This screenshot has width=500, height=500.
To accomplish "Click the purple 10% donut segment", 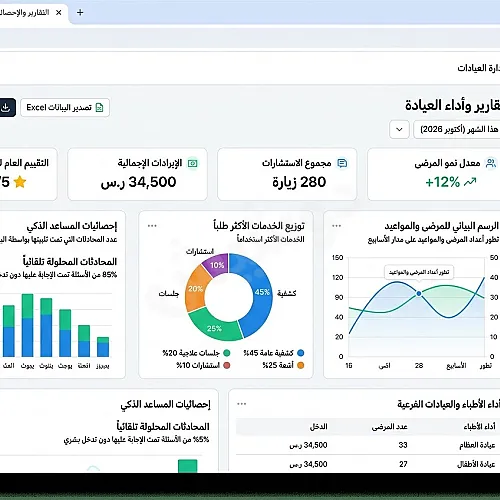I will (217, 265).
